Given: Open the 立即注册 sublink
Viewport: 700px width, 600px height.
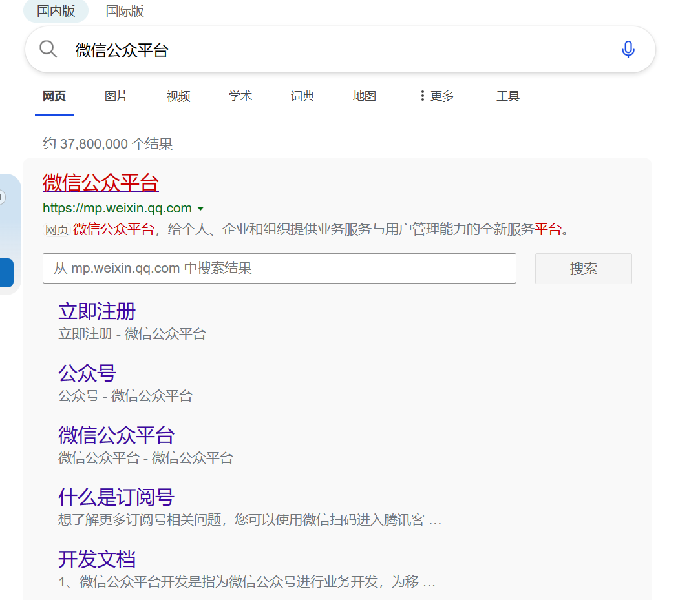Looking at the screenshot, I should click(97, 311).
